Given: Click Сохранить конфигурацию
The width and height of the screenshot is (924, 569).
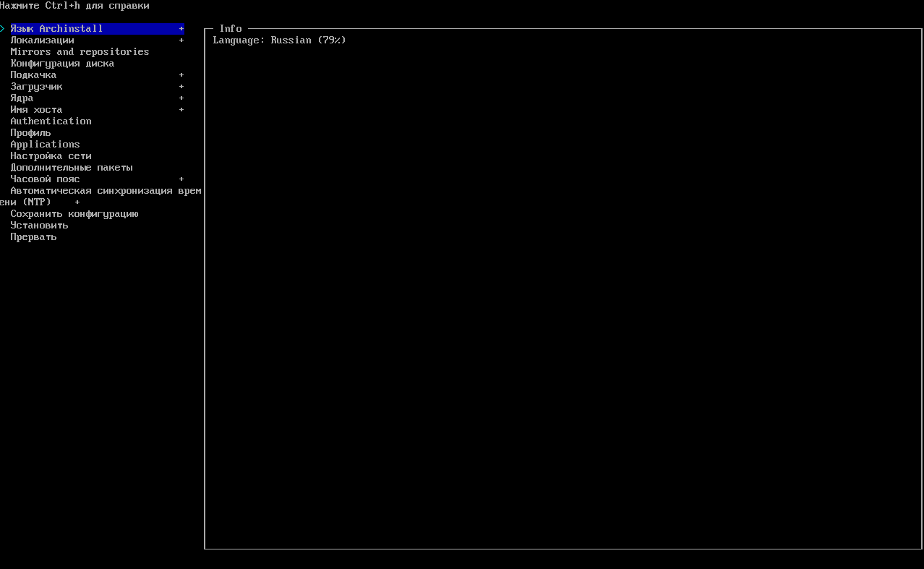Looking at the screenshot, I should coord(74,214).
